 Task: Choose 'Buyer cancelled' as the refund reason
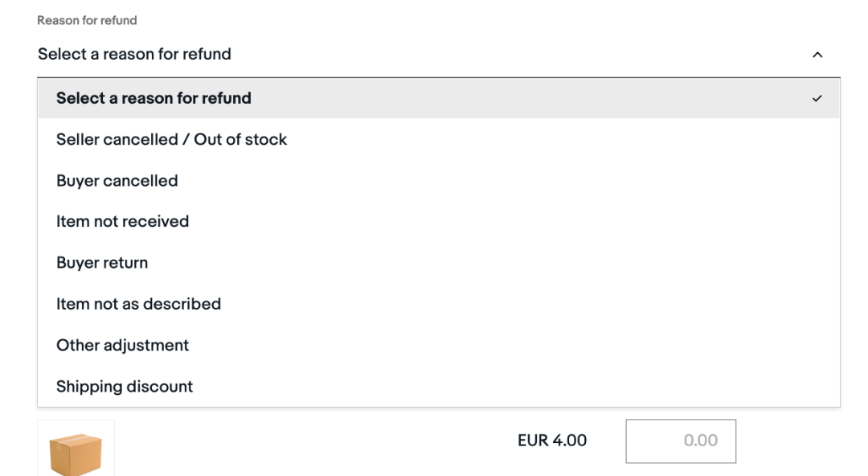tap(117, 181)
